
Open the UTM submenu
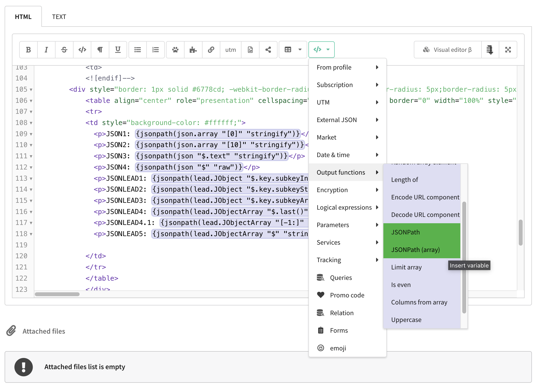pyautogui.click(x=348, y=102)
